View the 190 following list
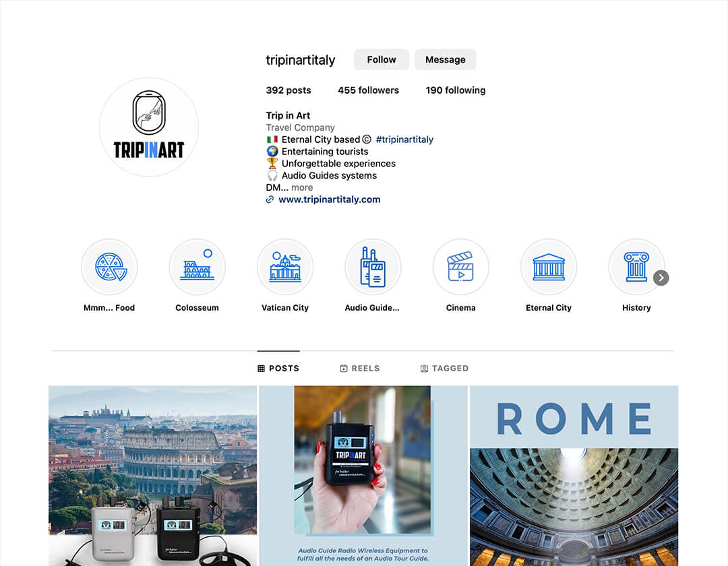 [x=456, y=90]
